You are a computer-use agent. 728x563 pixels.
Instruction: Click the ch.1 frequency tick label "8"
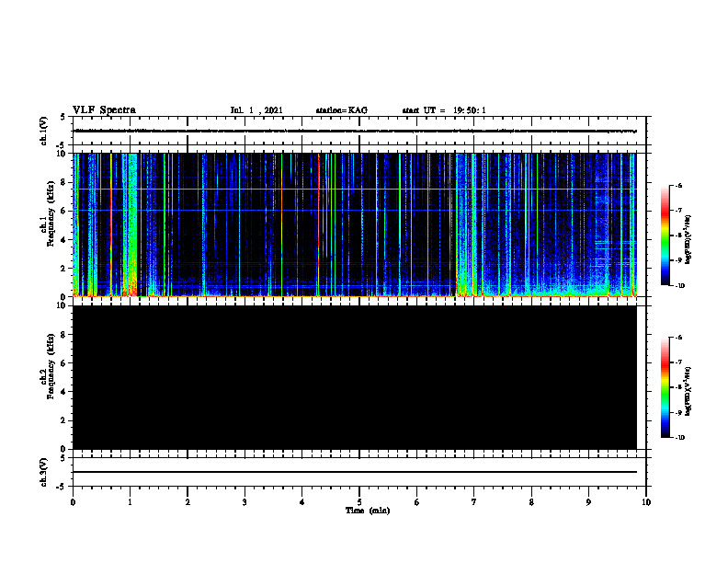click(63, 182)
